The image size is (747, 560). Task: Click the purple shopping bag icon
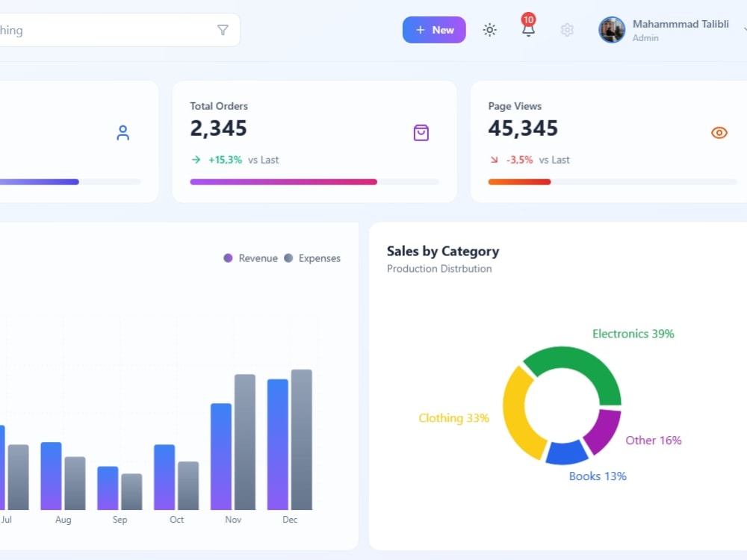421,133
